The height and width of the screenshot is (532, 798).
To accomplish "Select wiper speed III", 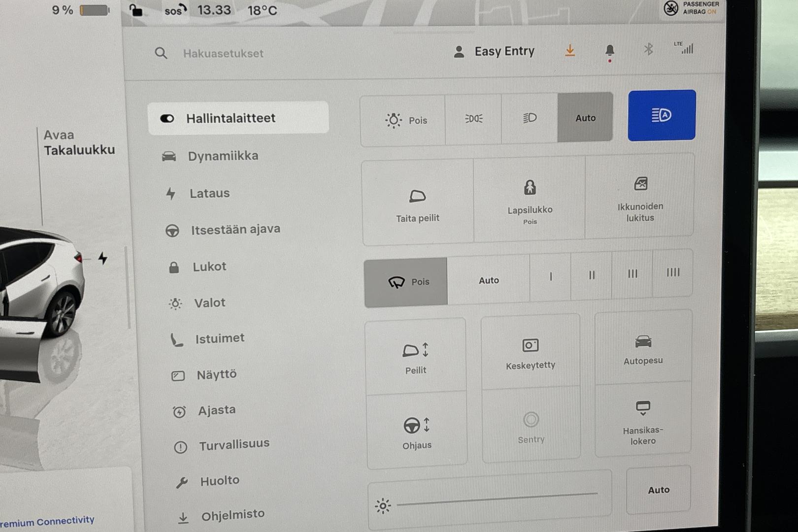I will tap(632, 273).
